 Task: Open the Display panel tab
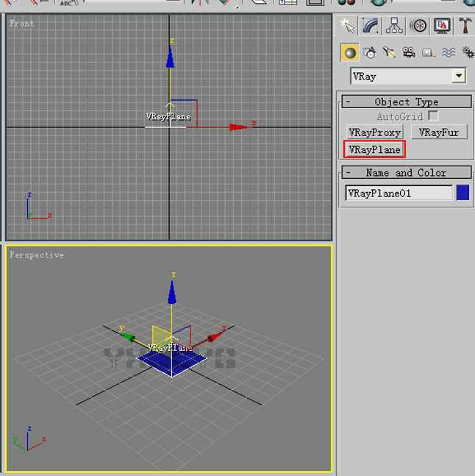(442, 26)
